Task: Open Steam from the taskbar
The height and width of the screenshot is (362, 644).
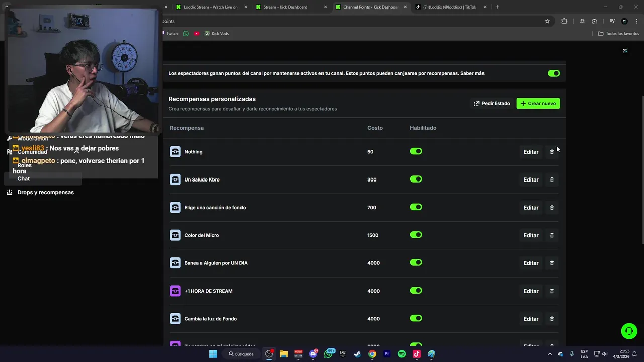Action: (357, 354)
